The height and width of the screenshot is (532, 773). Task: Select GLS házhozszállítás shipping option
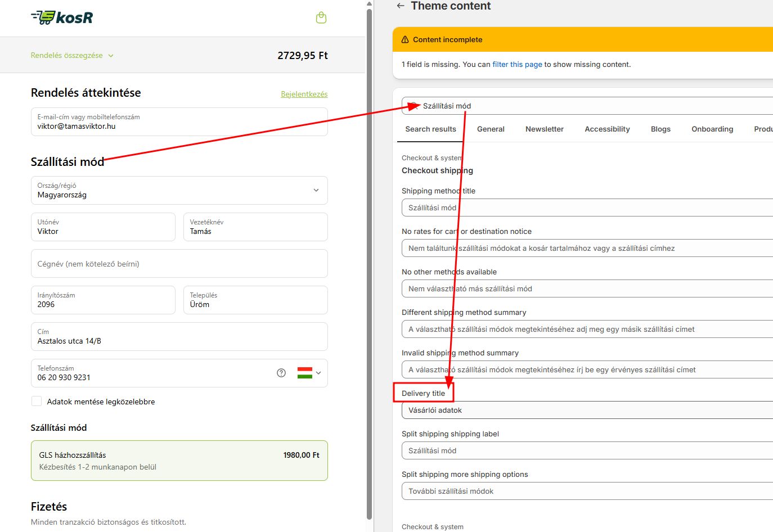pyautogui.click(x=179, y=461)
